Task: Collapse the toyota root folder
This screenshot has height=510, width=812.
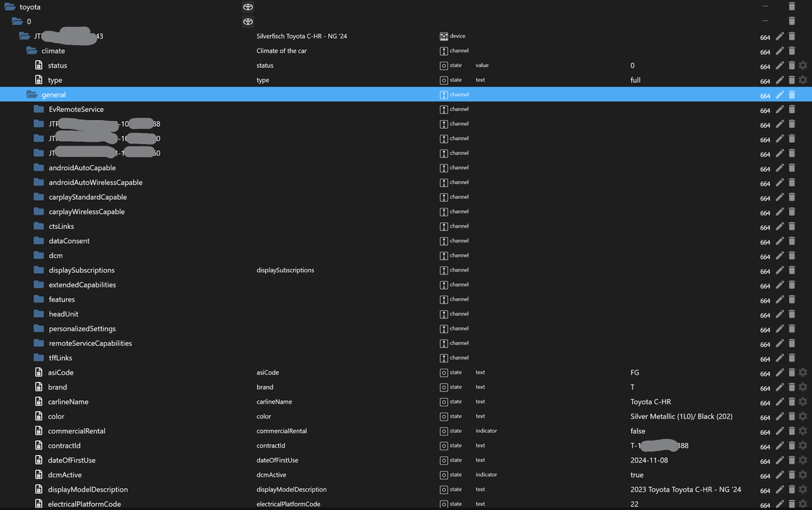Action: (x=9, y=7)
